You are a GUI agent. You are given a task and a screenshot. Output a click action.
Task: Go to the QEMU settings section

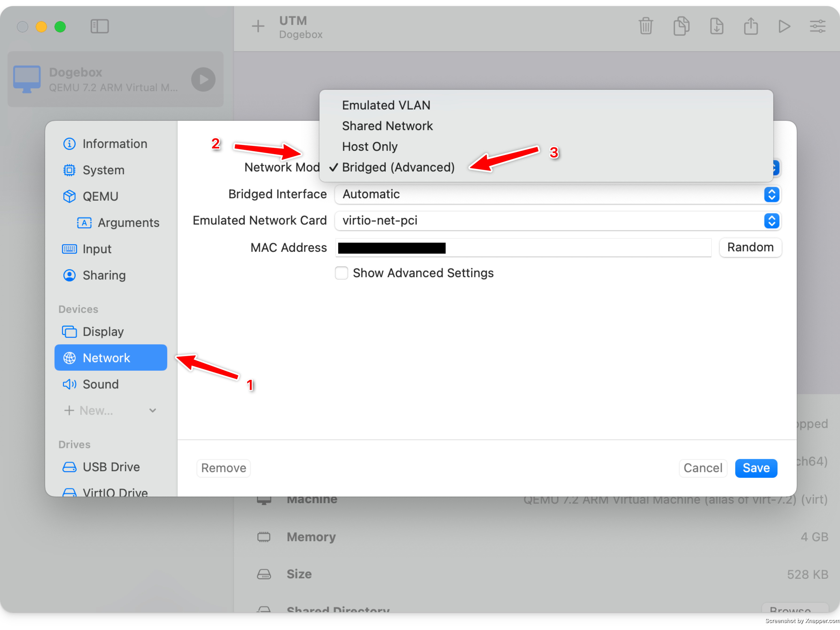pyautogui.click(x=110, y=196)
